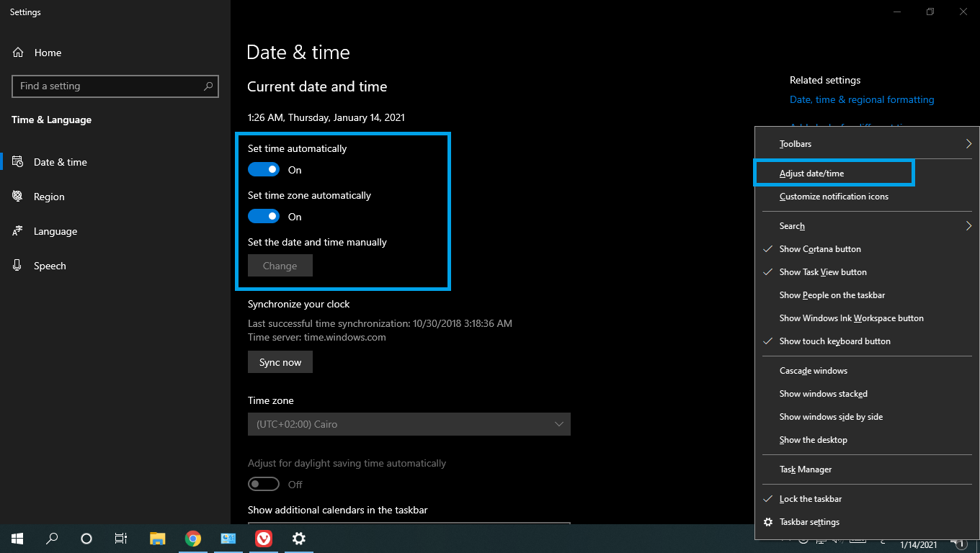Viewport: 980px width, 553px height.
Task: Click the 'Last successful time synchronization' line
Action: (380, 323)
